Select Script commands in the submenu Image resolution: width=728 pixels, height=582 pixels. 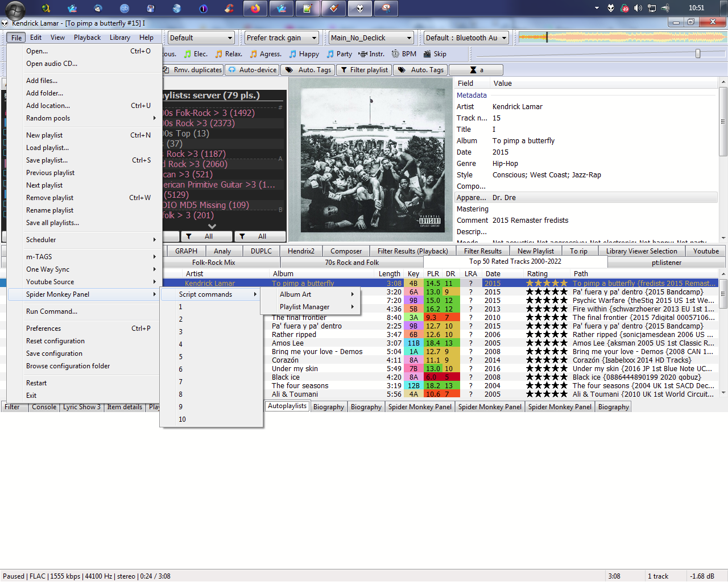[x=212, y=294]
